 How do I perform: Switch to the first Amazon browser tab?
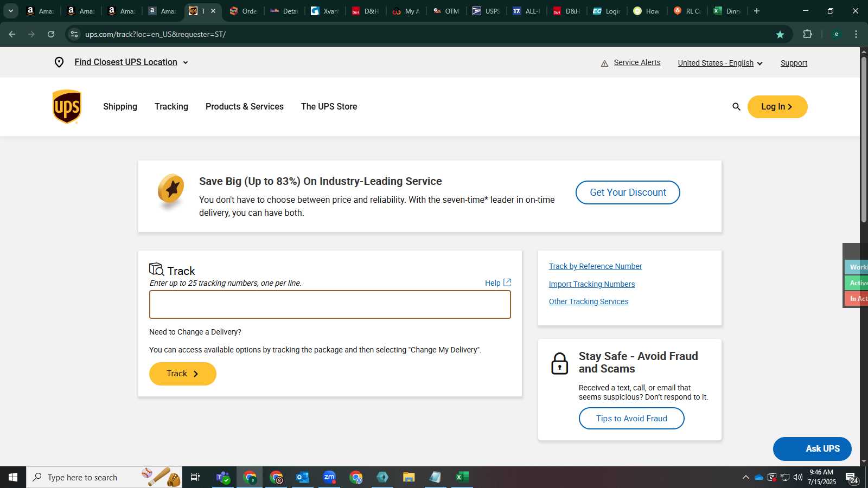tap(40, 11)
